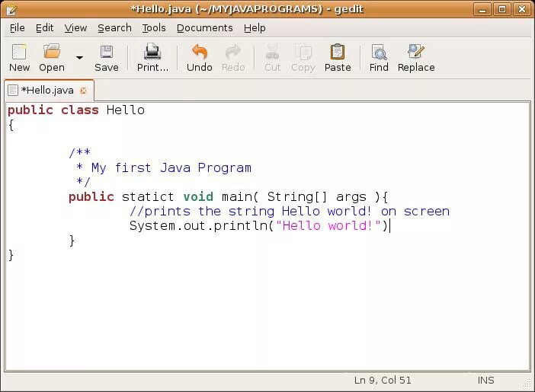
Task: Click the 'void' keyword in code
Action: tap(198, 197)
